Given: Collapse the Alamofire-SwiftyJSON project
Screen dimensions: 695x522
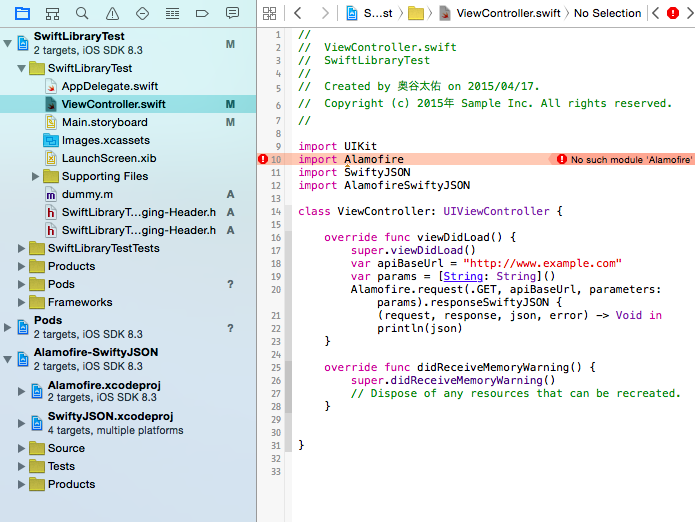Looking at the screenshot, I should coord(8,359).
